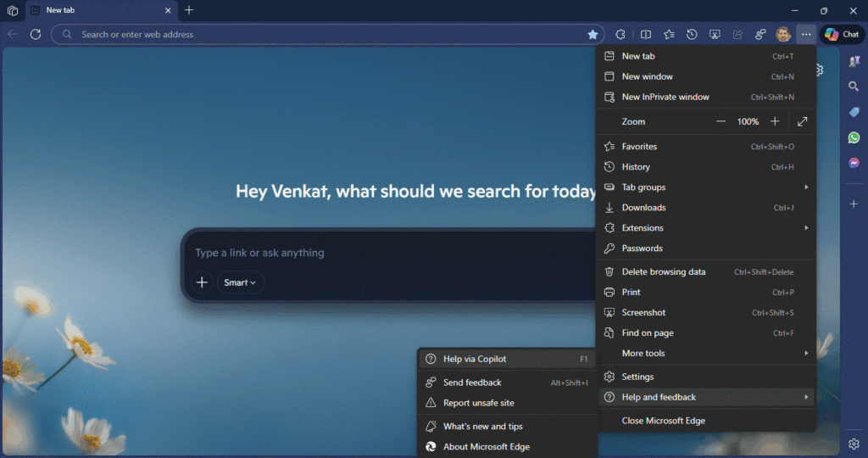Screen dimensions: 868x458
Task: Open split screen icon in toolbar
Action: coord(645,34)
